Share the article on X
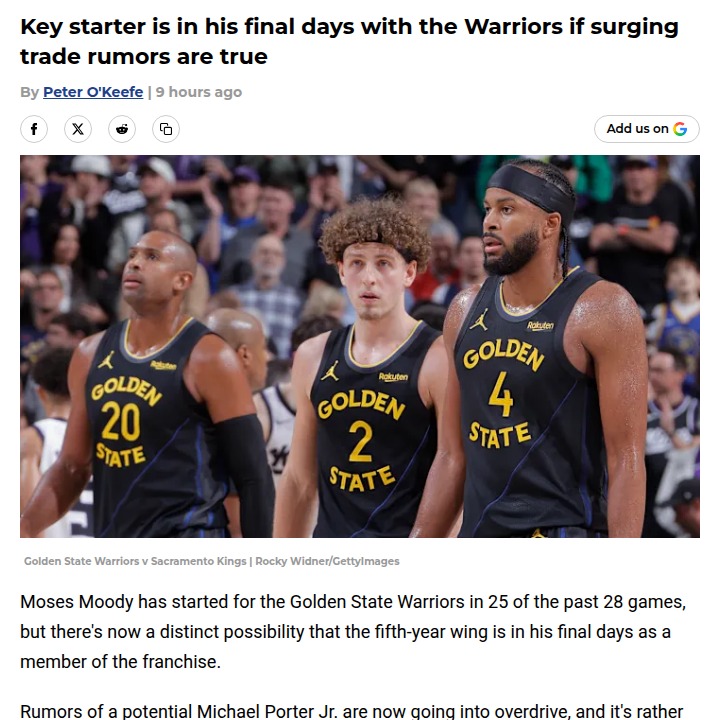 click(78, 129)
